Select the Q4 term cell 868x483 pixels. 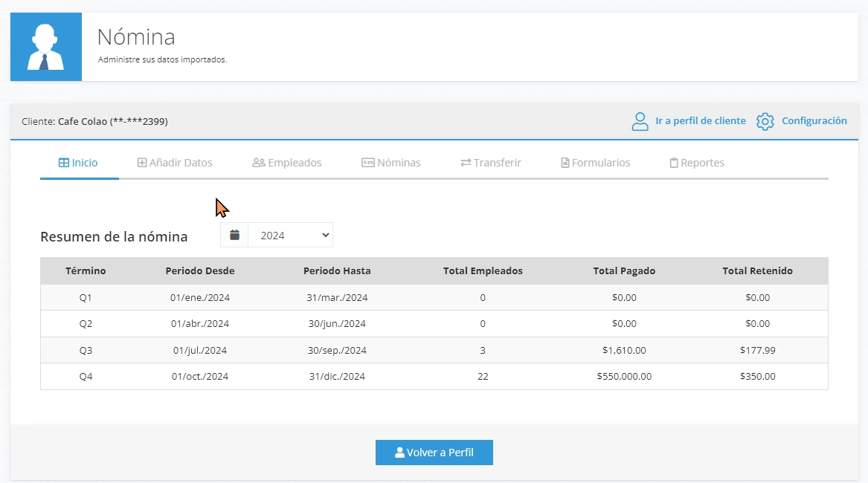pyautogui.click(x=86, y=376)
